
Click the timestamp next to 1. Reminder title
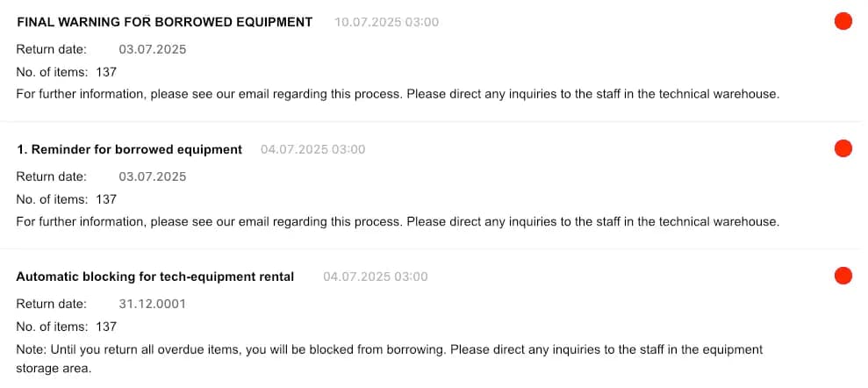pyautogui.click(x=312, y=149)
